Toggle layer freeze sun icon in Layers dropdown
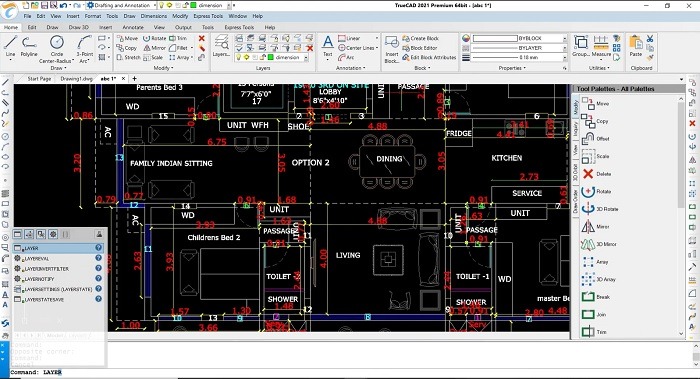 point(246,58)
